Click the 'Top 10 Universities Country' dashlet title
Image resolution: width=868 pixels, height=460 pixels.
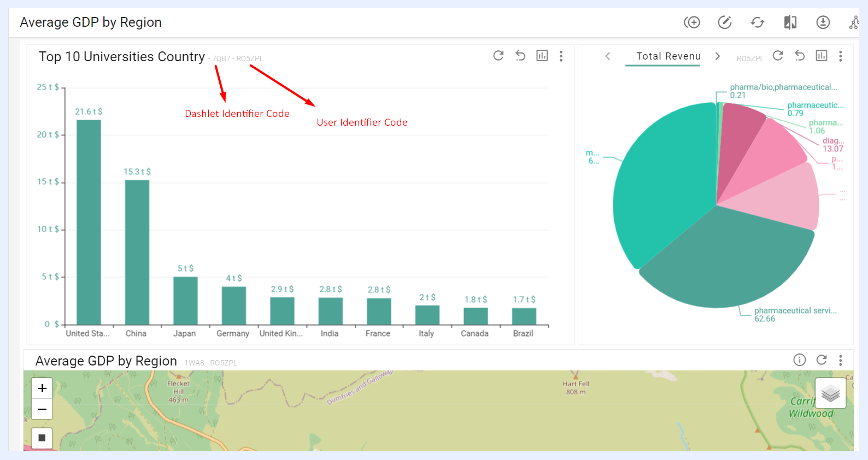[122, 57]
